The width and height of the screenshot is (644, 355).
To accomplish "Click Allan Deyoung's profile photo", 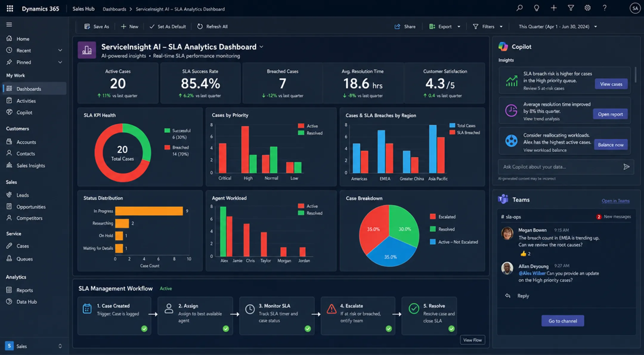I will (507, 268).
